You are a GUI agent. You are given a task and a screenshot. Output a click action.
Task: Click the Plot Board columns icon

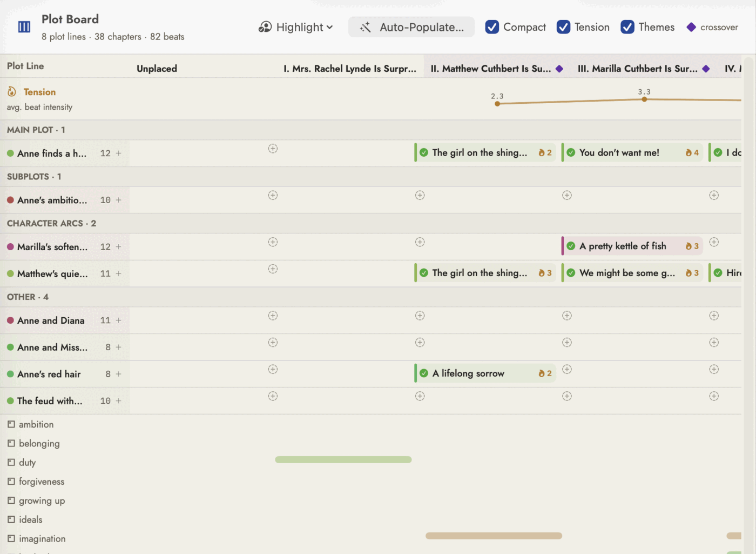24,27
